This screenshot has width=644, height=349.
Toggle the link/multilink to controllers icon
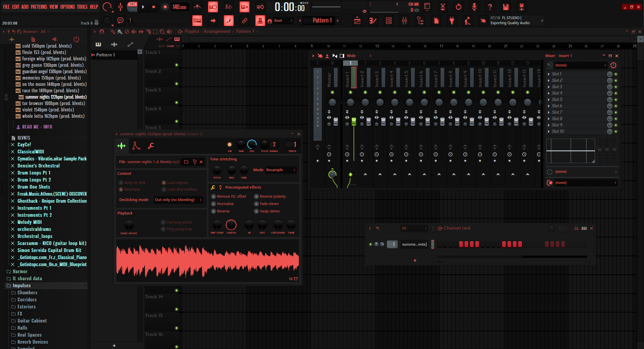(x=245, y=21)
